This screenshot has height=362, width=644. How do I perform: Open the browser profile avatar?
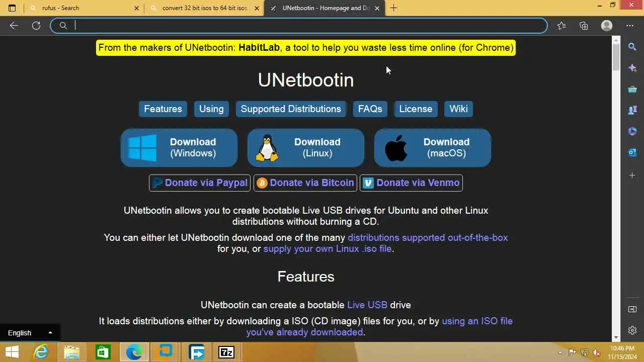(607, 26)
